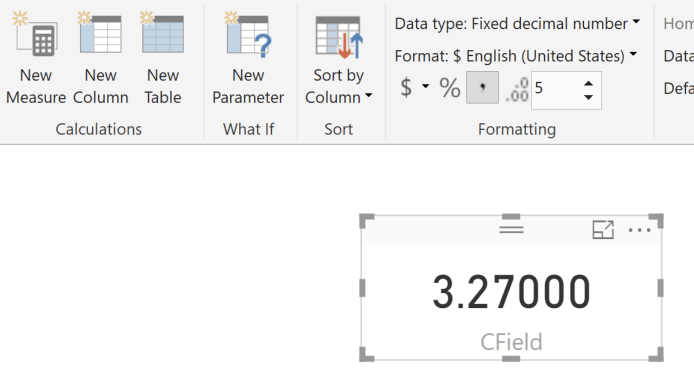
Task: Decrease decimal places with down arrow
Action: [588, 97]
